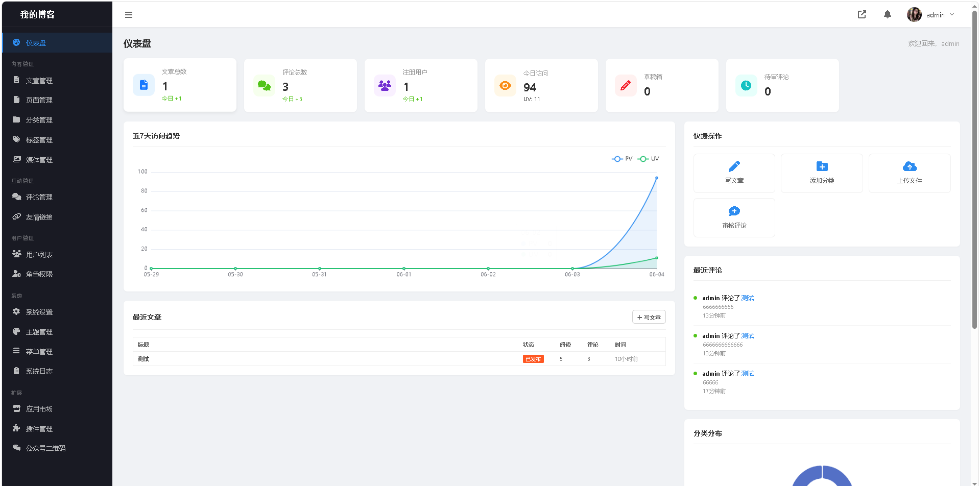Screen dimensions: 980x486
Task: Toggle the PV series in chart legend
Action: pos(622,159)
